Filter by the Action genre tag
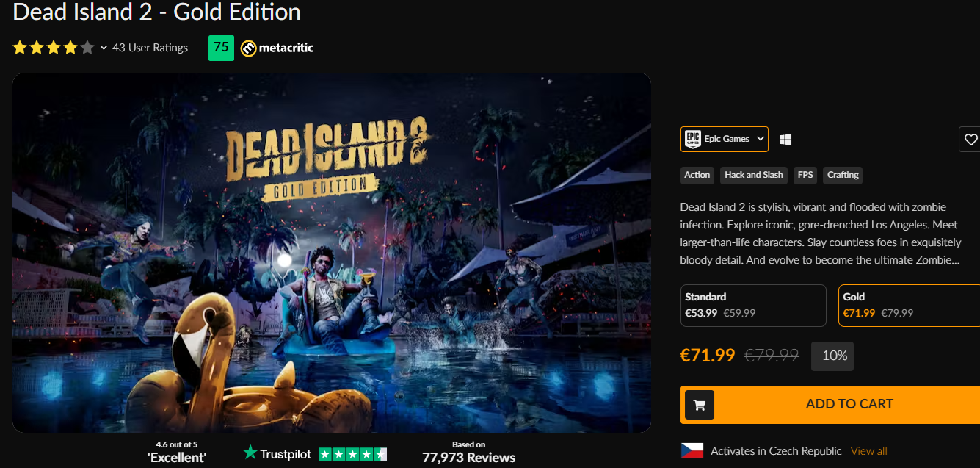This screenshot has height=468, width=980. 697,175
